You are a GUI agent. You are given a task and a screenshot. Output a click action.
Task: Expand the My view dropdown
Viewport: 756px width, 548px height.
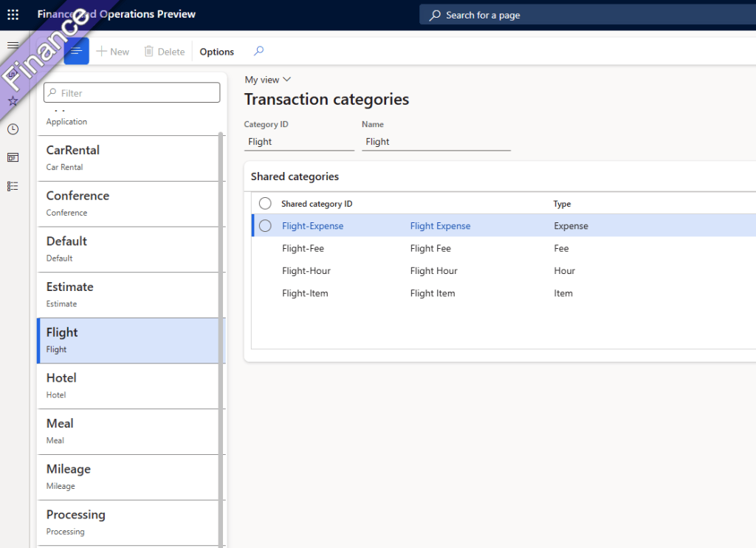pos(268,80)
